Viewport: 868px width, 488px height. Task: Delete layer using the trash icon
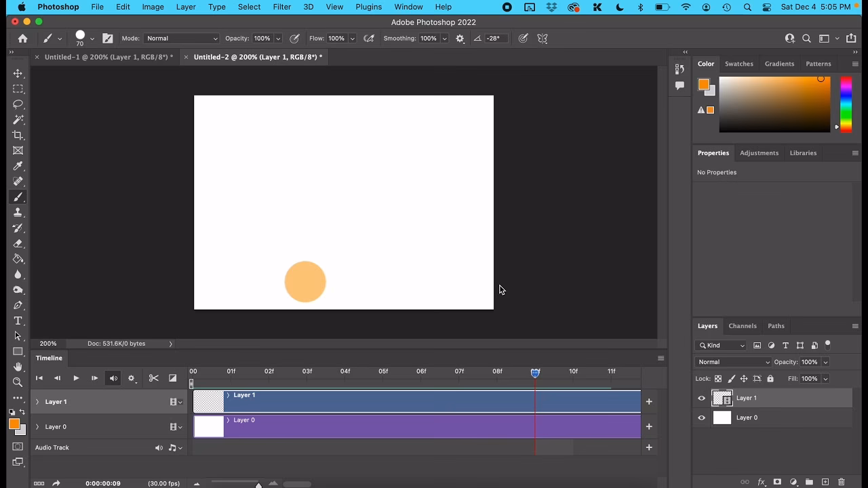coord(841,482)
